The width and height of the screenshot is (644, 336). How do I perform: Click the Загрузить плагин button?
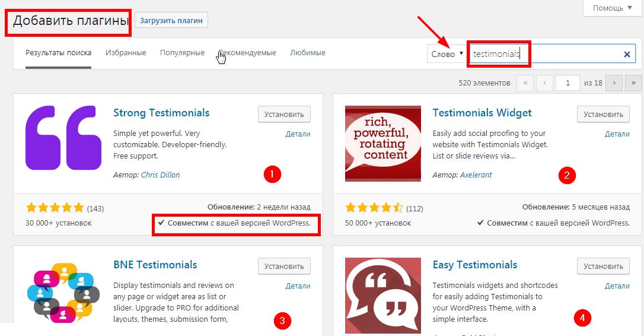coord(171,20)
